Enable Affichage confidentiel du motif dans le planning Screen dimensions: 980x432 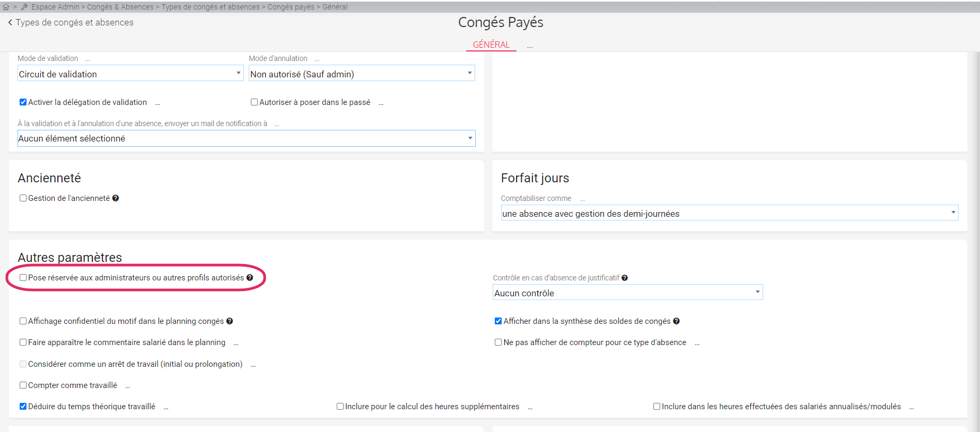[23, 321]
